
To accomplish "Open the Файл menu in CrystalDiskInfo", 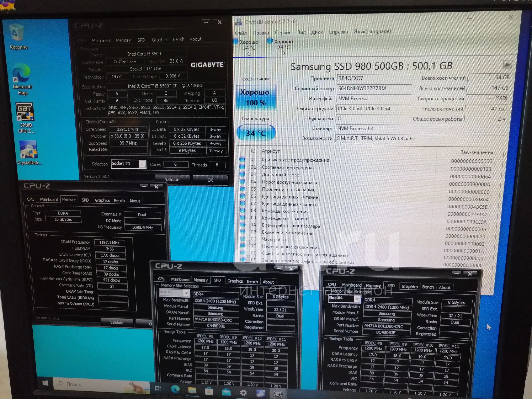I will pos(241,33).
